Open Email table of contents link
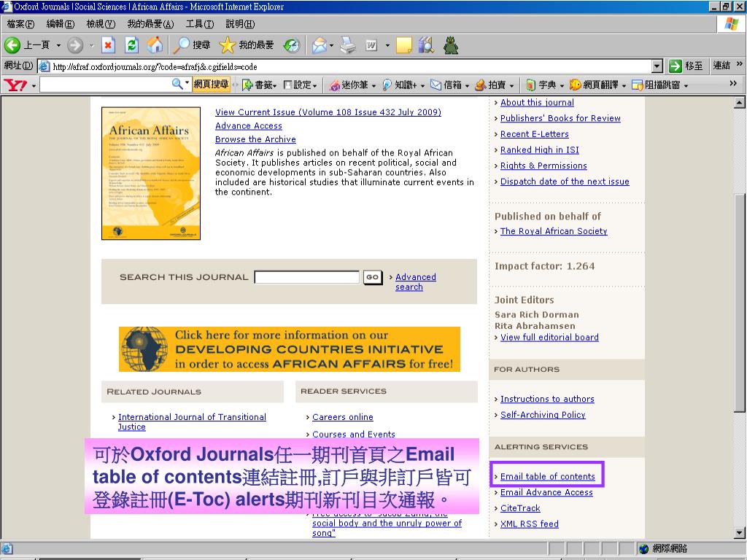This screenshot has width=747, height=560. click(547, 477)
